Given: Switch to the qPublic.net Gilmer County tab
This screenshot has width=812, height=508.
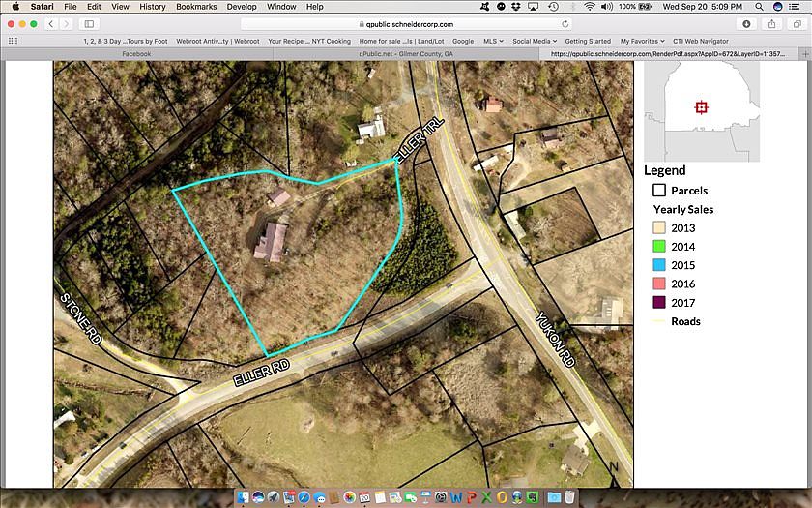Looking at the screenshot, I should 405,54.
